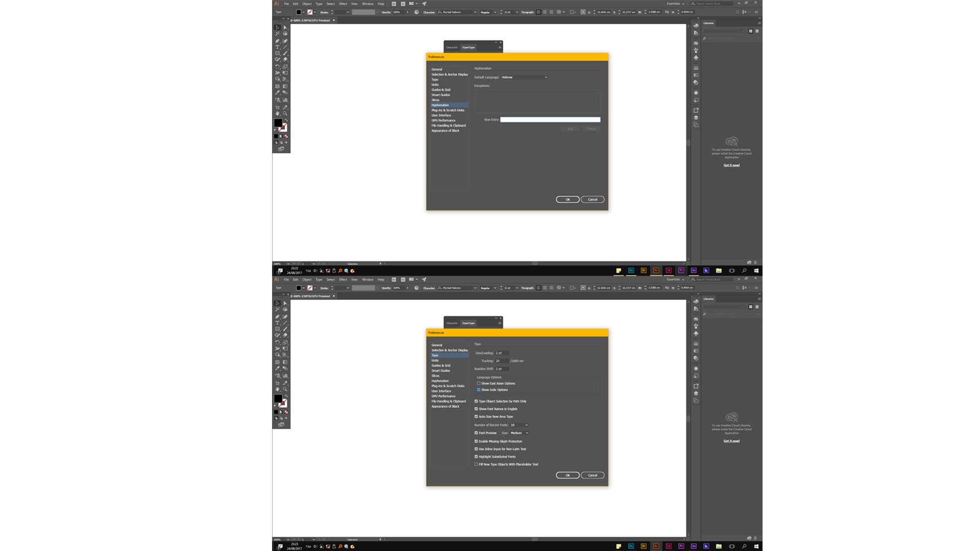This screenshot has height=551, width=980.
Task: Enable Show East Asian Options checkbox
Action: pos(479,383)
